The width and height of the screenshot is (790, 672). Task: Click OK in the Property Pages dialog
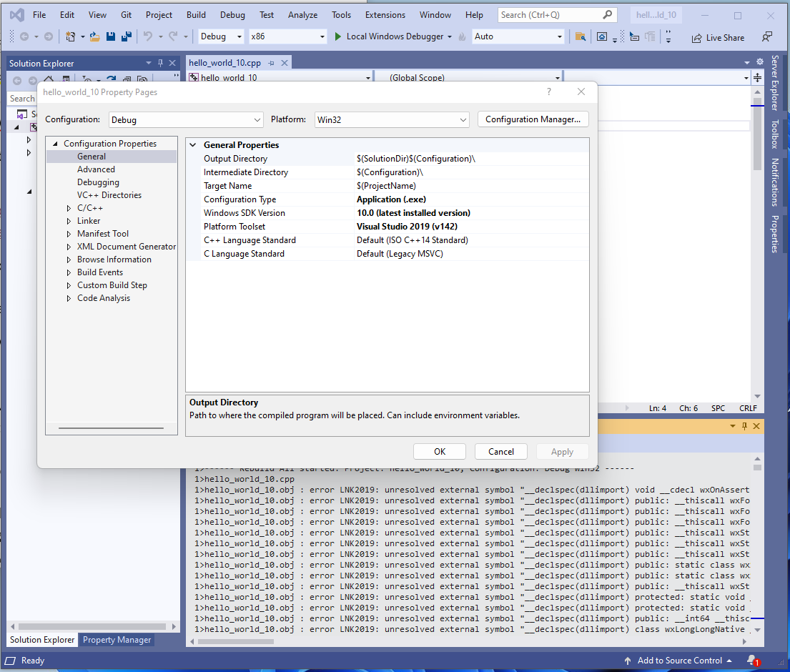pyautogui.click(x=440, y=451)
